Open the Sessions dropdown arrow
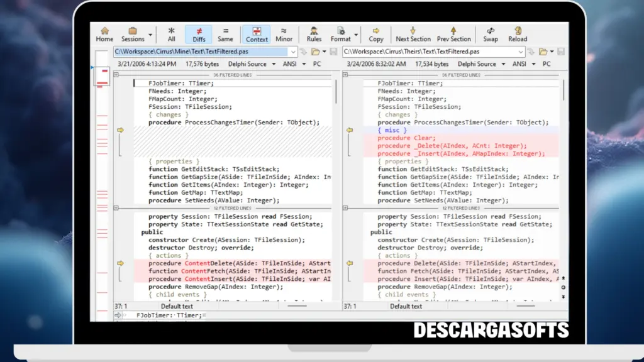The height and width of the screenshot is (362, 644). [151, 33]
